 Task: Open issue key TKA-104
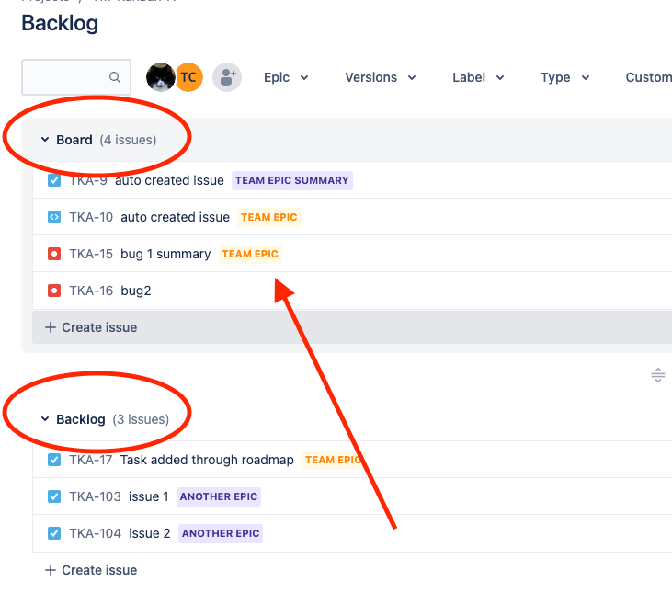pos(95,533)
